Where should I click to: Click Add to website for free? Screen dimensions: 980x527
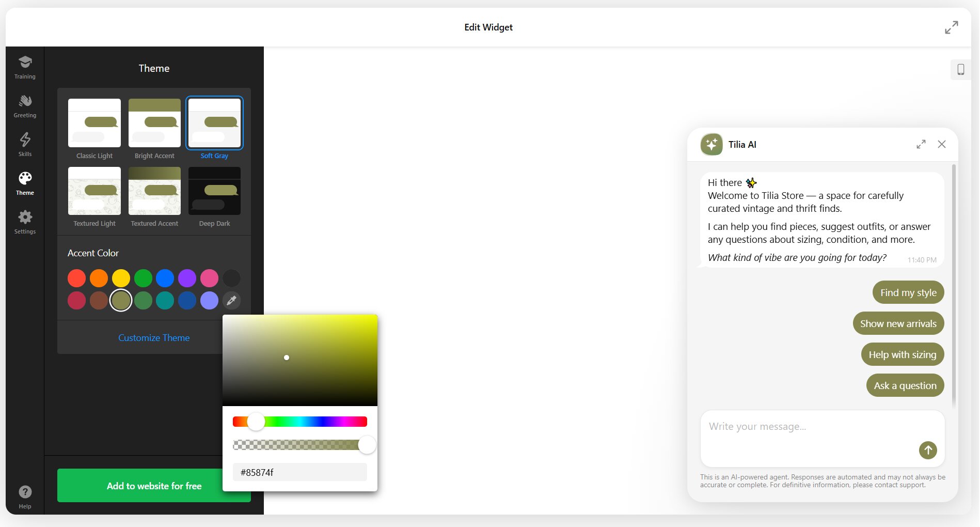coord(153,486)
